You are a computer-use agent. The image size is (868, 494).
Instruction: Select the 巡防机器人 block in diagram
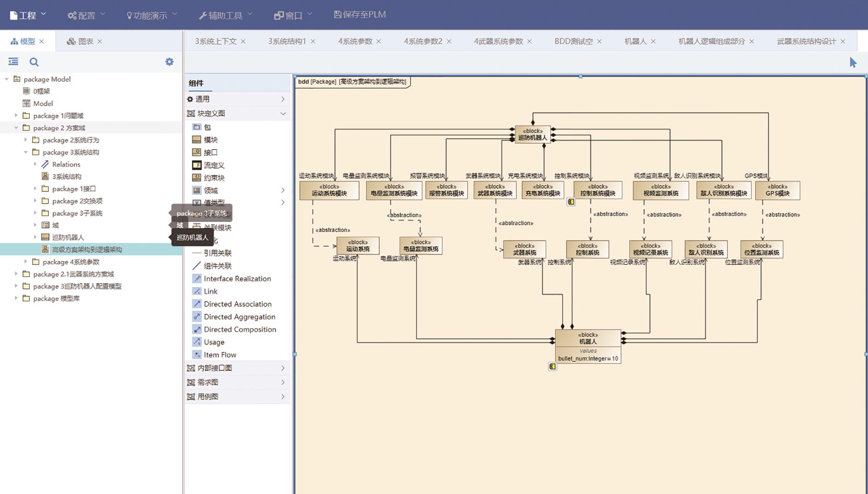(x=532, y=134)
